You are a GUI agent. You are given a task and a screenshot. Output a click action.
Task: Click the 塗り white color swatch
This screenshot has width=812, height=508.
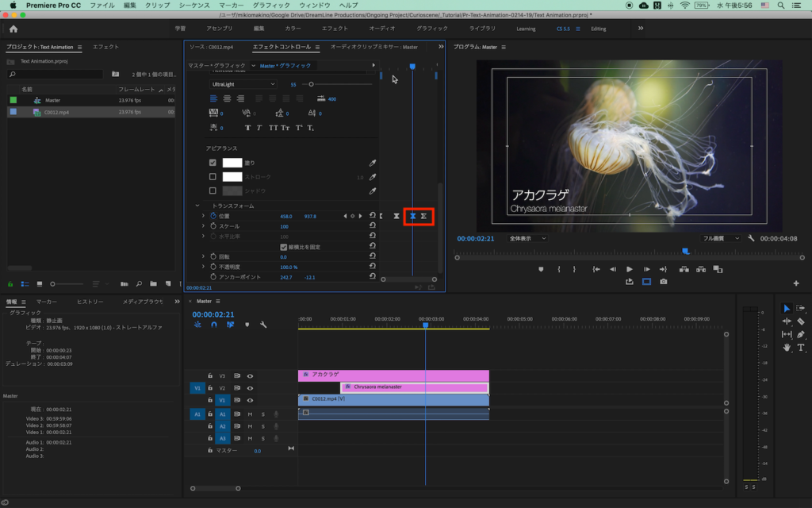(x=232, y=163)
